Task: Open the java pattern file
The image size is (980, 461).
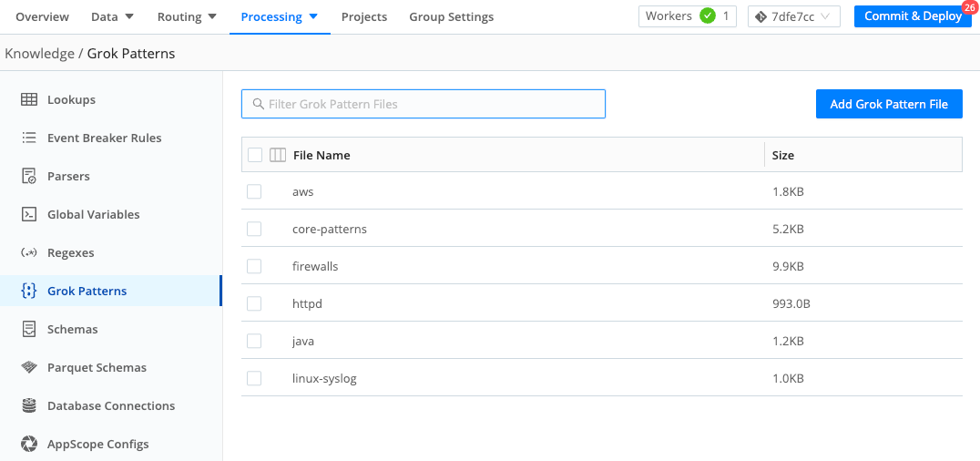Action: [303, 342]
